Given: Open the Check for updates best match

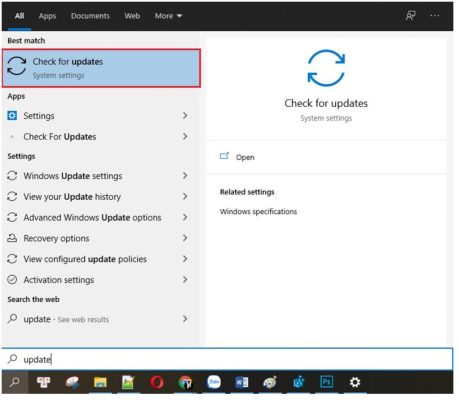Looking at the screenshot, I should tap(101, 68).
